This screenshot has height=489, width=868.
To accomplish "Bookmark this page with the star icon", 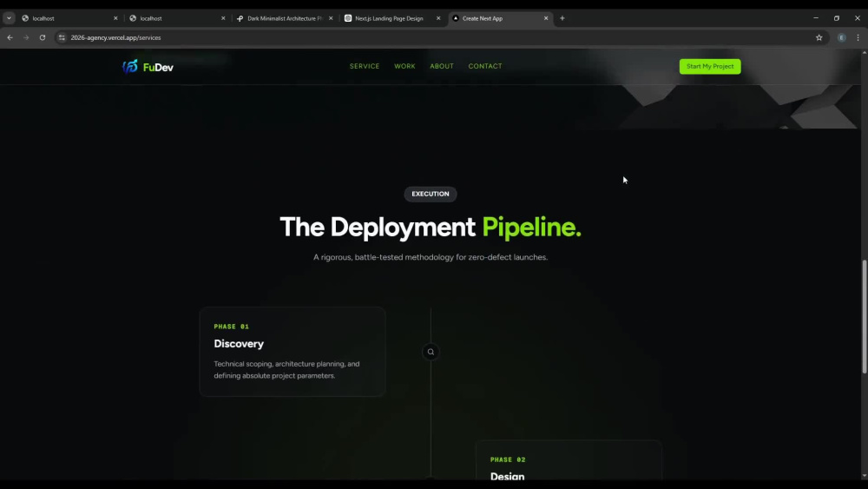I will pos(819,37).
